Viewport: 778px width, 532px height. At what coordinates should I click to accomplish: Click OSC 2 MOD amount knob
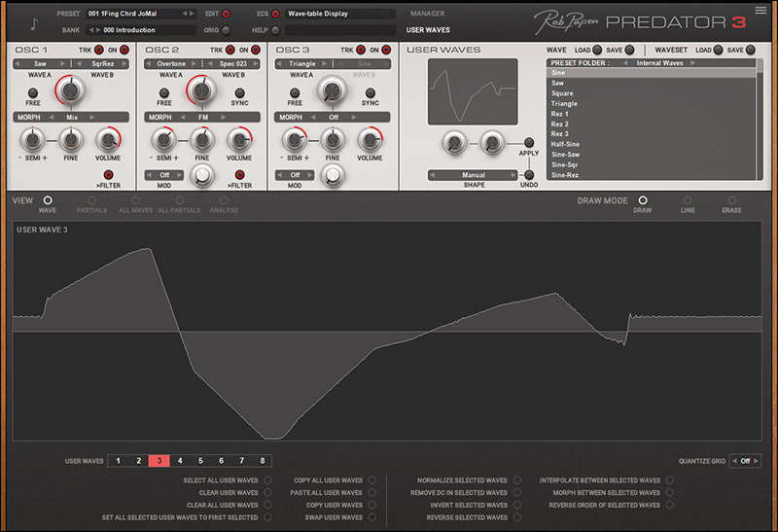202,175
